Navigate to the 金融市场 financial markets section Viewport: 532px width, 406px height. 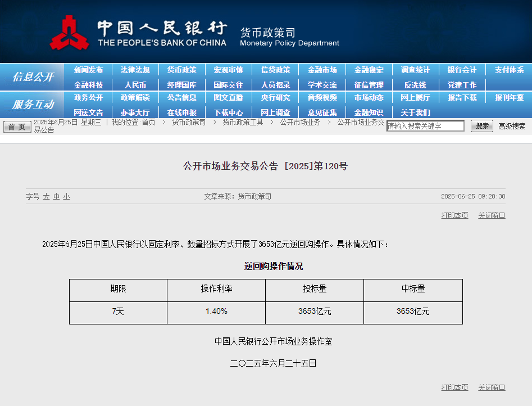(322, 70)
